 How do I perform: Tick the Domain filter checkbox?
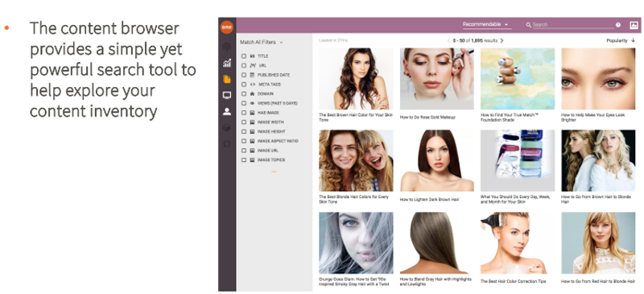tap(244, 93)
